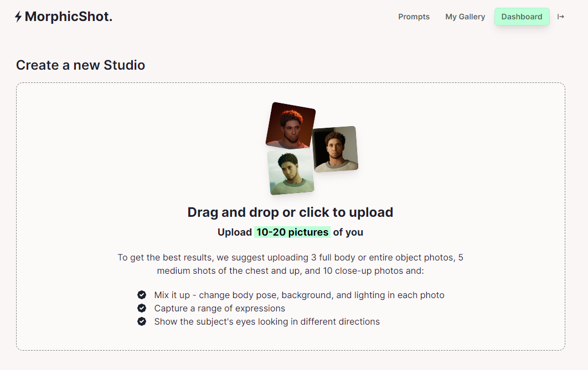Click the checkmark icon beside Capture a range
Screen dimensions: 588x370
click(x=142, y=308)
